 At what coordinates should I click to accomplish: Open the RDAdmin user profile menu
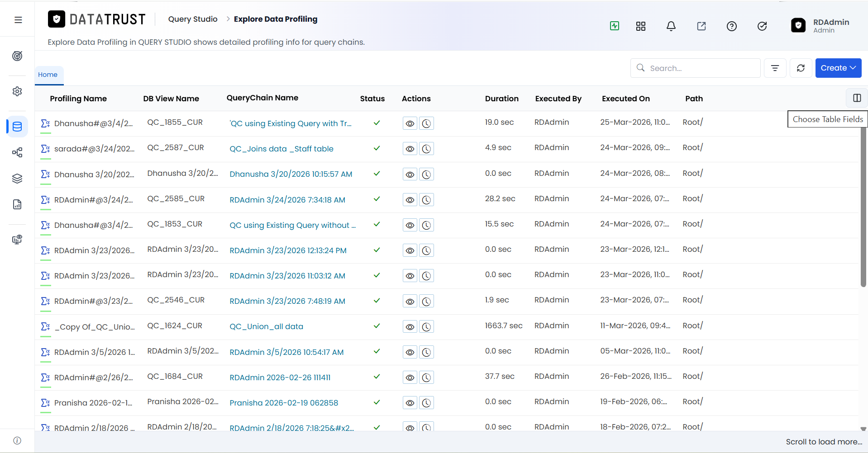coord(821,26)
